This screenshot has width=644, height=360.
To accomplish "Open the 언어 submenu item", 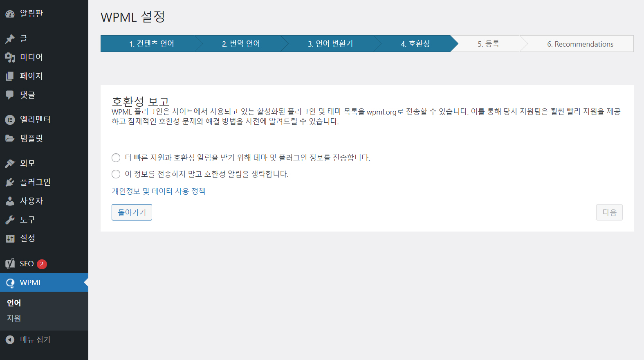I will coord(14,303).
